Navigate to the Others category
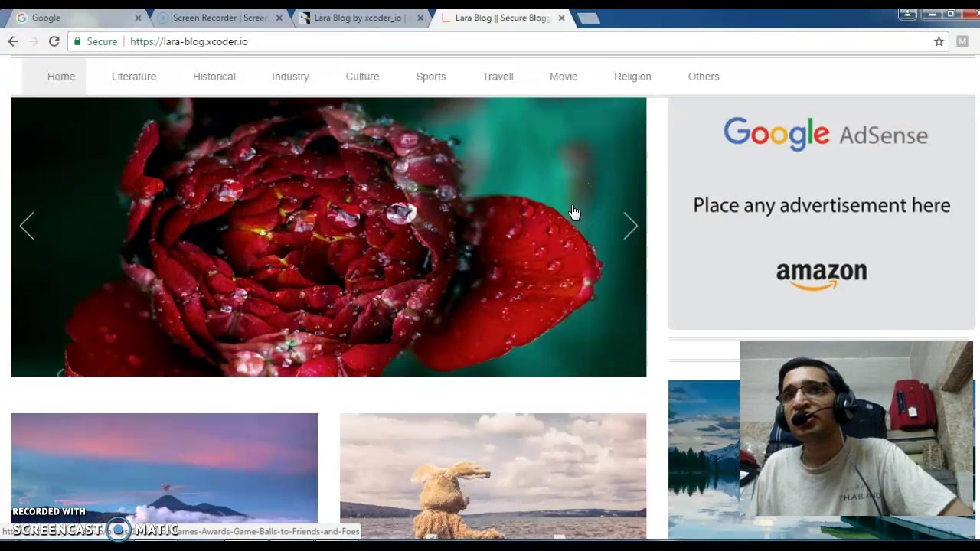The image size is (980, 551). click(704, 77)
